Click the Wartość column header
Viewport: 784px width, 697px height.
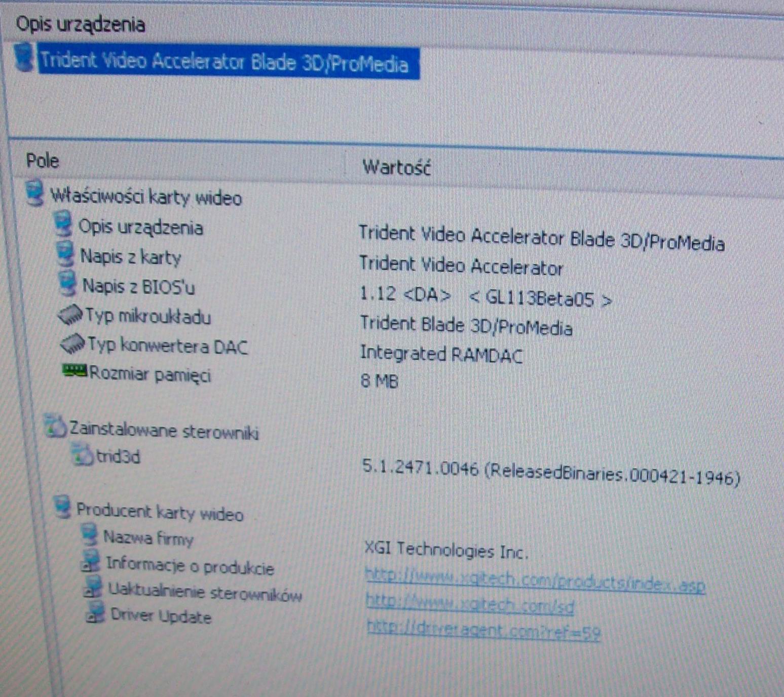pos(396,167)
